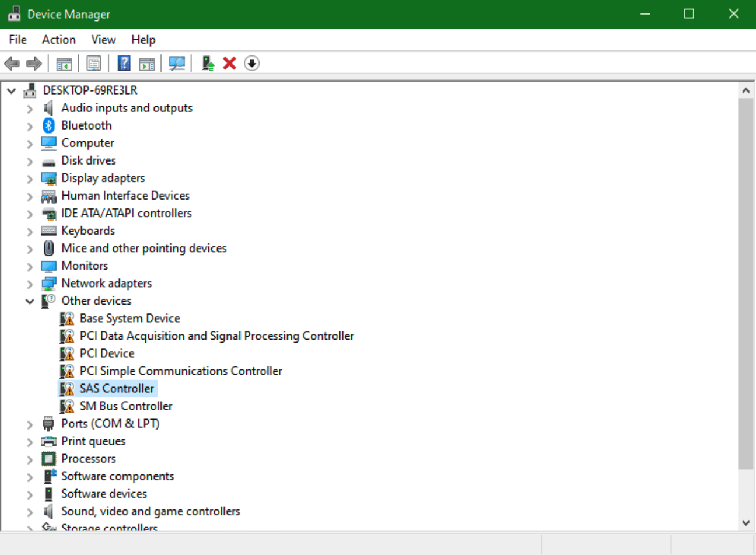756x555 pixels.
Task: Expand the Network adapters node
Action: tap(30, 284)
